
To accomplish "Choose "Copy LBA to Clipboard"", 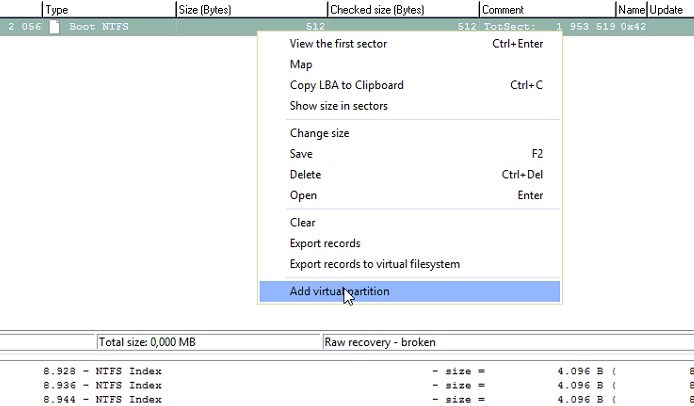I will pyautogui.click(x=346, y=86).
